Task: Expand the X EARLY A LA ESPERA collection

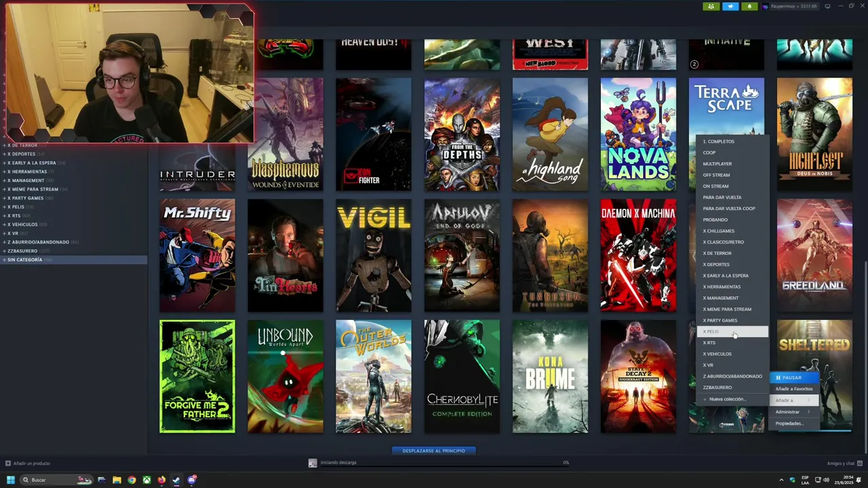Action: point(5,163)
